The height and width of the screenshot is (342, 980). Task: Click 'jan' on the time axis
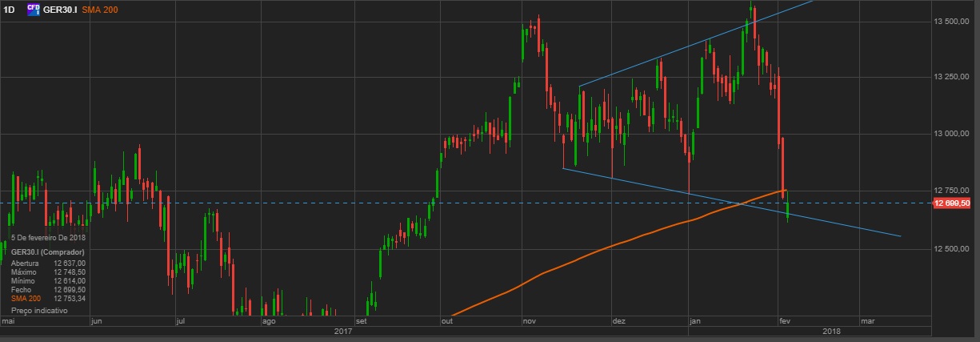click(x=696, y=320)
